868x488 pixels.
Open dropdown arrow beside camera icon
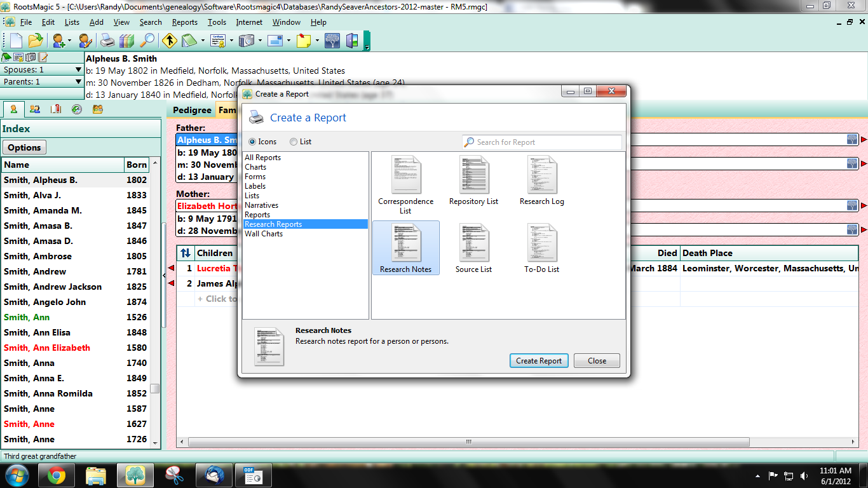[x=260, y=41]
